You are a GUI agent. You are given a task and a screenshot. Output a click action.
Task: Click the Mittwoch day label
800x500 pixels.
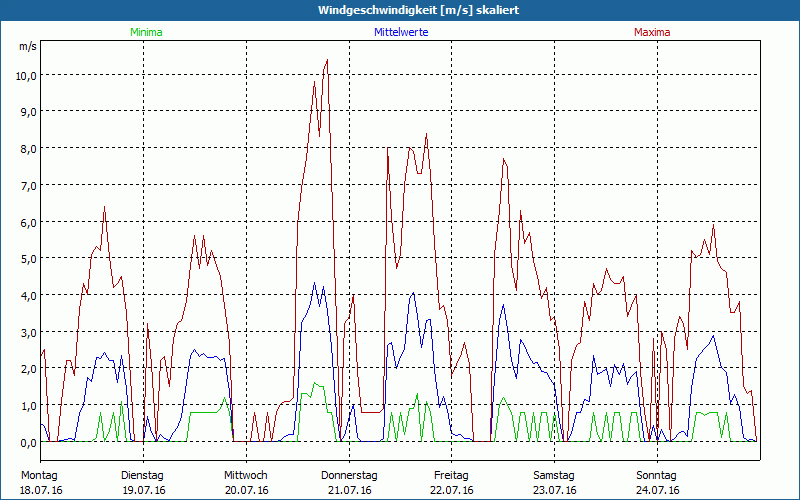[x=245, y=476]
